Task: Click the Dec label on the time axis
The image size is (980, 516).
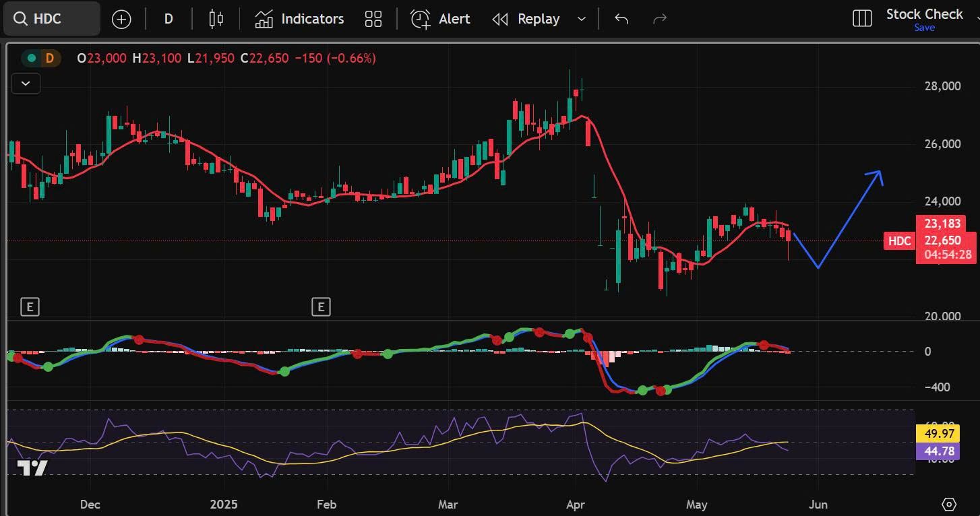Action: tap(90, 505)
